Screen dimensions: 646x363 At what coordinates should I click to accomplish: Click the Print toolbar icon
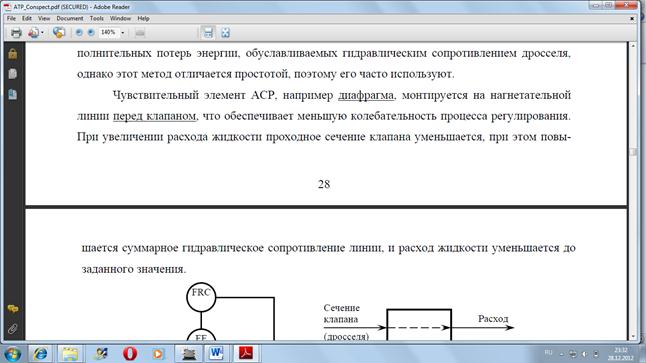[16, 33]
